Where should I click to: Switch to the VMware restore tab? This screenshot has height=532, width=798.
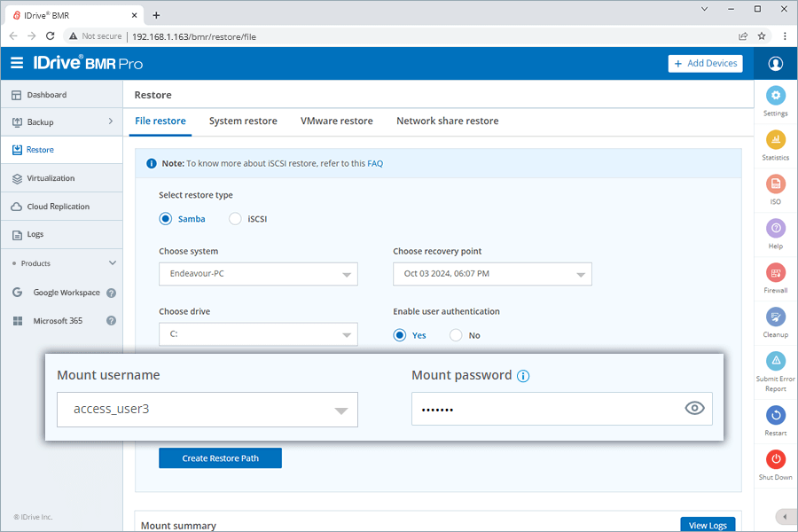(336, 121)
